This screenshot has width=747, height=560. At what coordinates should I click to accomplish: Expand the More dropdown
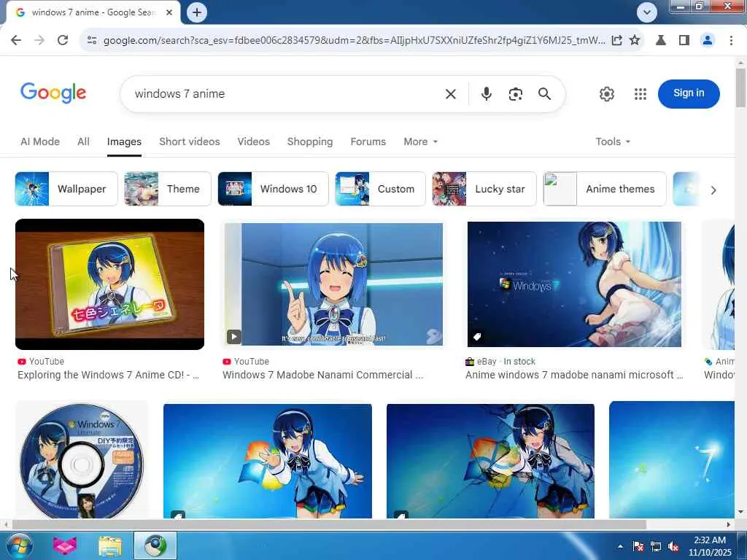(x=420, y=141)
